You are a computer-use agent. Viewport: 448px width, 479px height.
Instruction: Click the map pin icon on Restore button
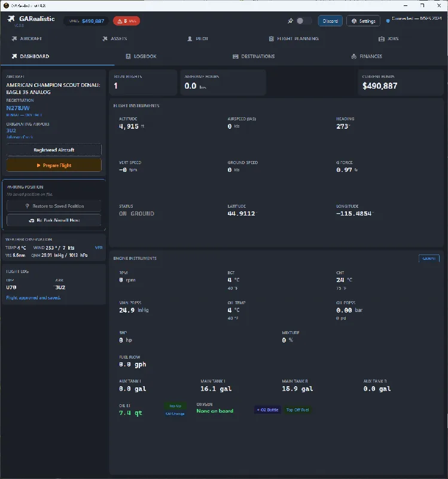27,206
